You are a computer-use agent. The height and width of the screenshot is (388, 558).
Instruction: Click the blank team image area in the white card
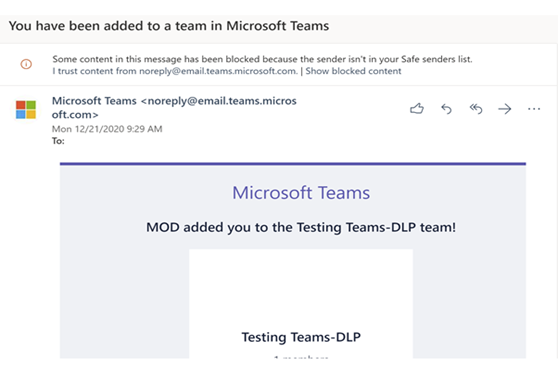point(301,288)
